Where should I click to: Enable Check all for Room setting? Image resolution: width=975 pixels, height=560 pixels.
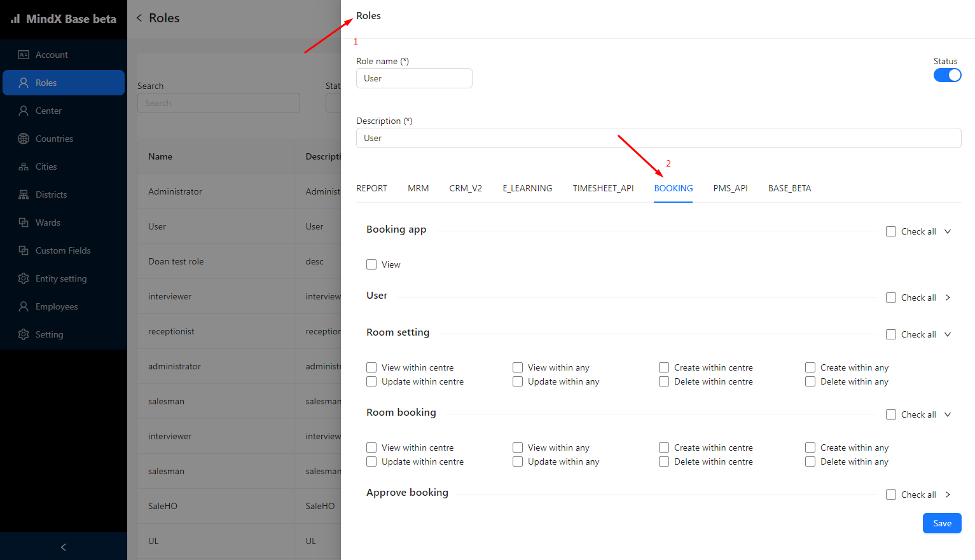[x=891, y=334]
